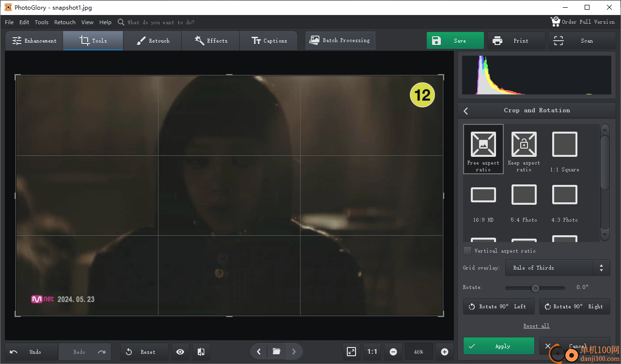
Task: Select Keep aspect ratio crop preset
Action: (x=524, y=149)
